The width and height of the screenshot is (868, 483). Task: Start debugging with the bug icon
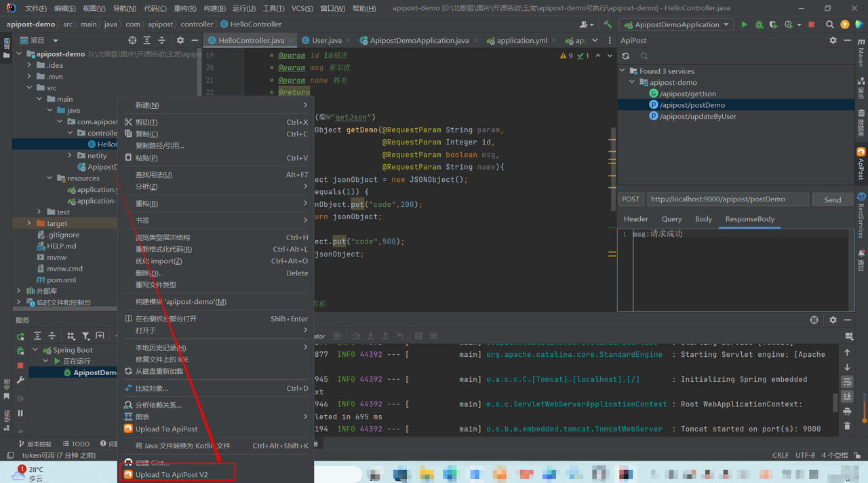pyautogui.click(x=759, y=24)
